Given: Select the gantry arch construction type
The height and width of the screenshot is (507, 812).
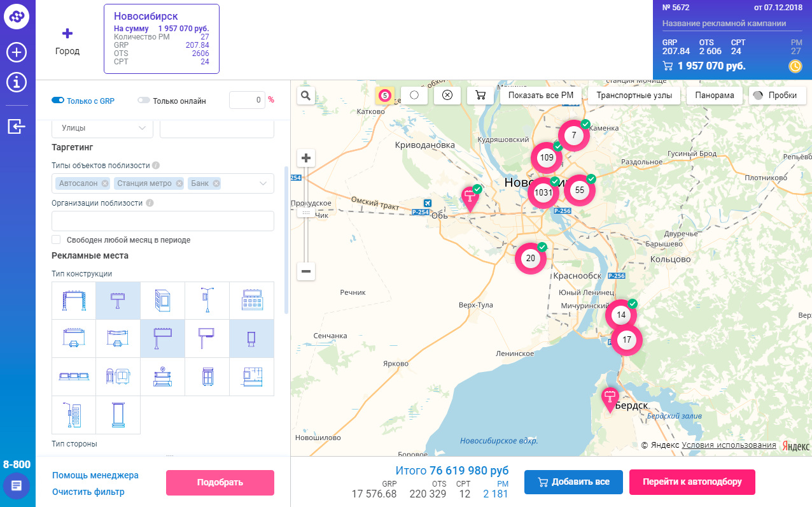Looking at the screenshot, I should (74, 301).
